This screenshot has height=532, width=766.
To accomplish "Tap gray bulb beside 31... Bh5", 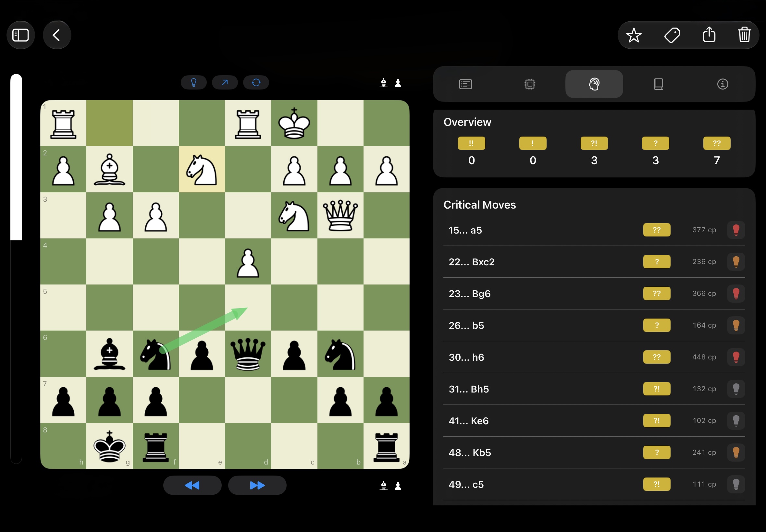I will tap(736, 389).
